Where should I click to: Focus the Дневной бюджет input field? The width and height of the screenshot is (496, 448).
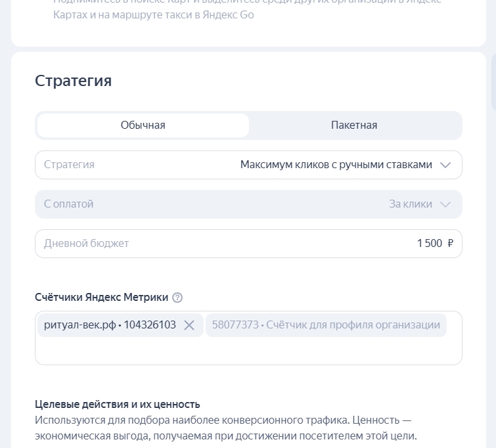coord(230,244)
